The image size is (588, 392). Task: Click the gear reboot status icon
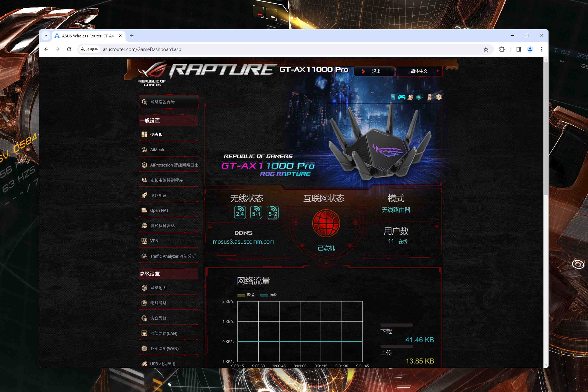(439, 97)
